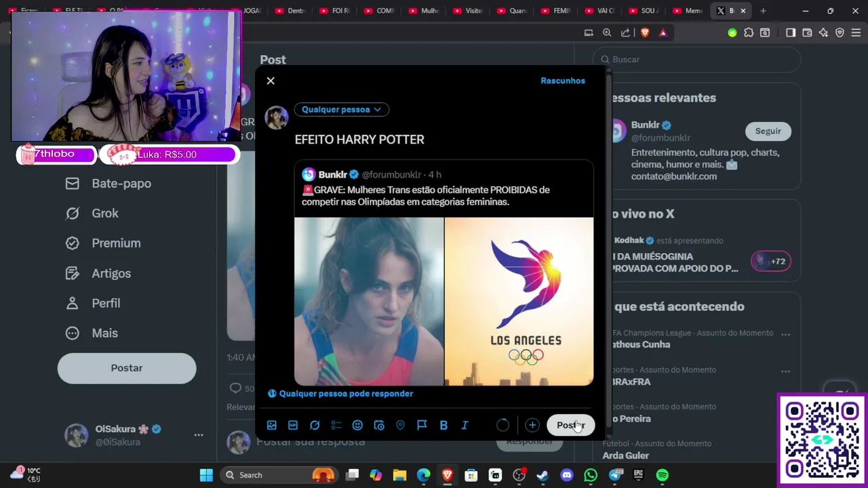Open Brave Wallet icon
Screen dimensions: 868x488
807,33
